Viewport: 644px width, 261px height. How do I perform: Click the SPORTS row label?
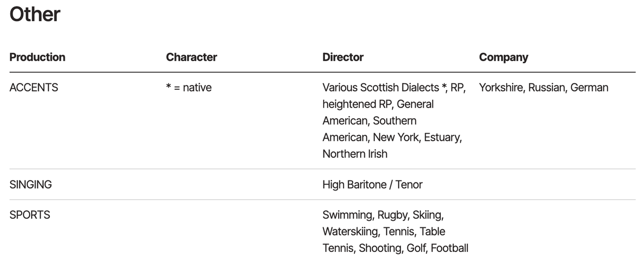[x=30, y=215]
